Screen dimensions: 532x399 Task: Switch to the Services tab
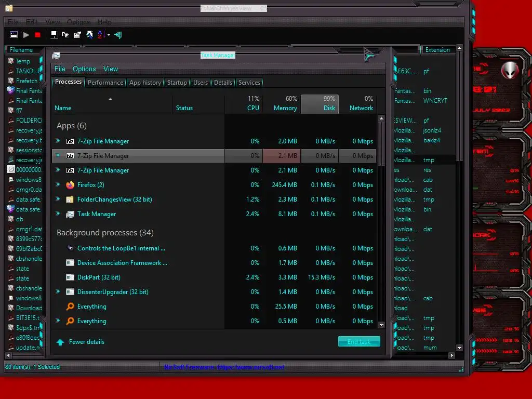249,83
